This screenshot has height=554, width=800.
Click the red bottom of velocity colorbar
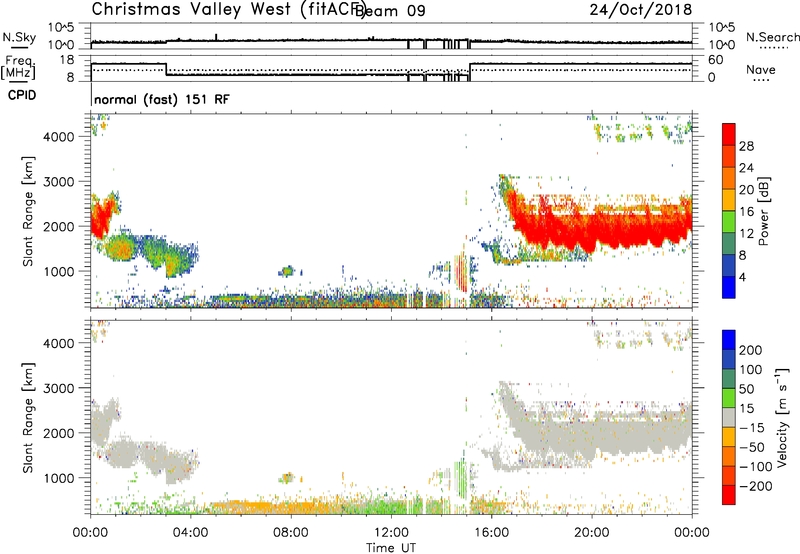[x=729, y=495]
